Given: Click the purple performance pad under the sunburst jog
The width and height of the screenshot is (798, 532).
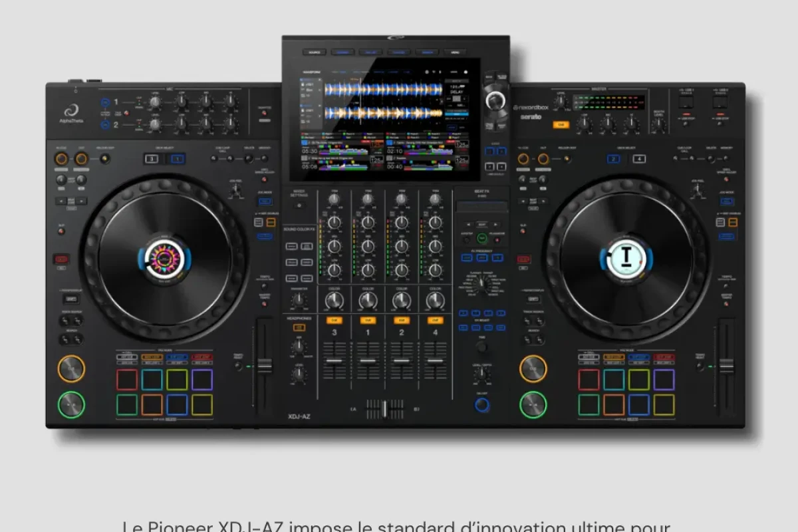Looking at the screenshot, I should 202,379.
